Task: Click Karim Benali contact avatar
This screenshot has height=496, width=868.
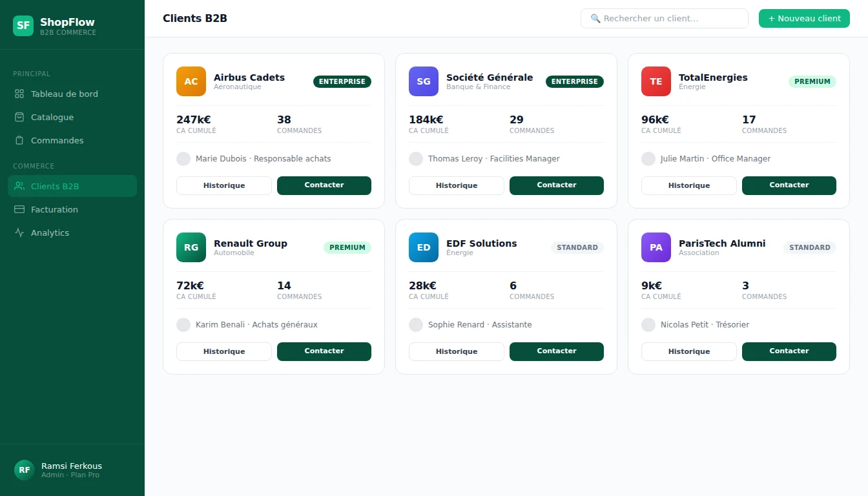Action: point(183,325)
